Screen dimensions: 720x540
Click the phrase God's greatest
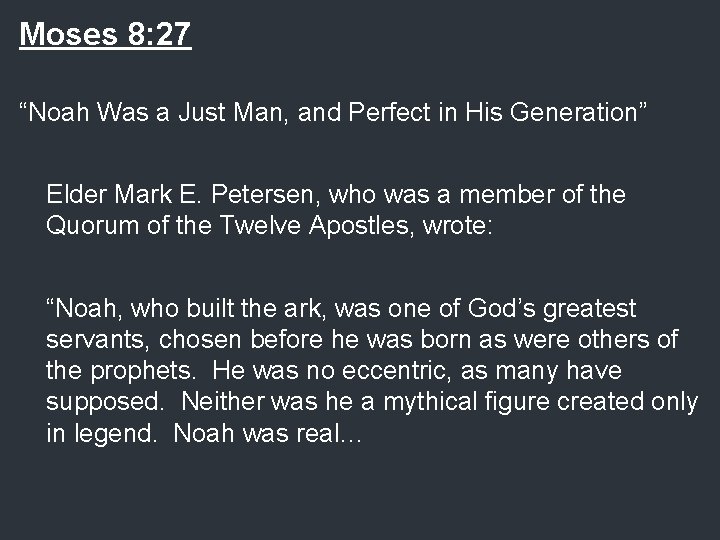click(x=551, y=309)
